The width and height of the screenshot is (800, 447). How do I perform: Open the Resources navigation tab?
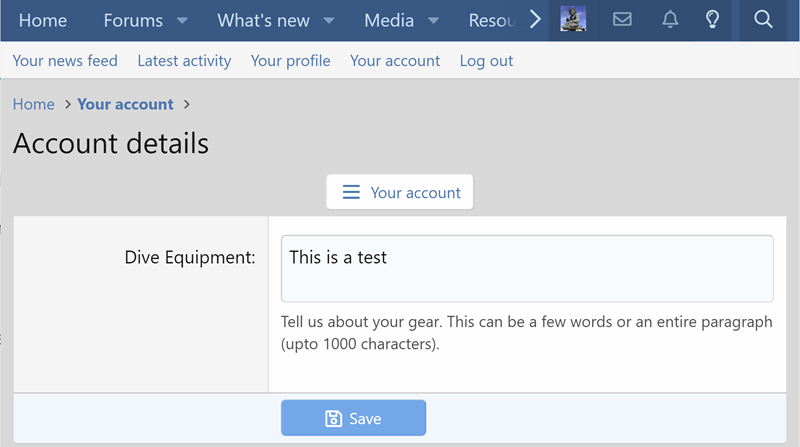pos(493,20)
